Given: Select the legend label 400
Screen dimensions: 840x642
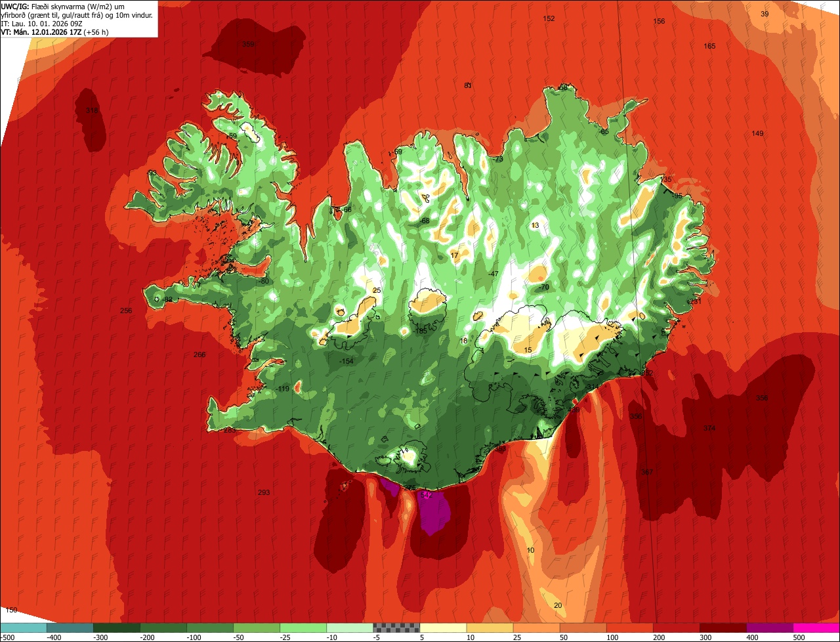Looking at the screenshot, I should pyautogui.click(x=752, y=637).
